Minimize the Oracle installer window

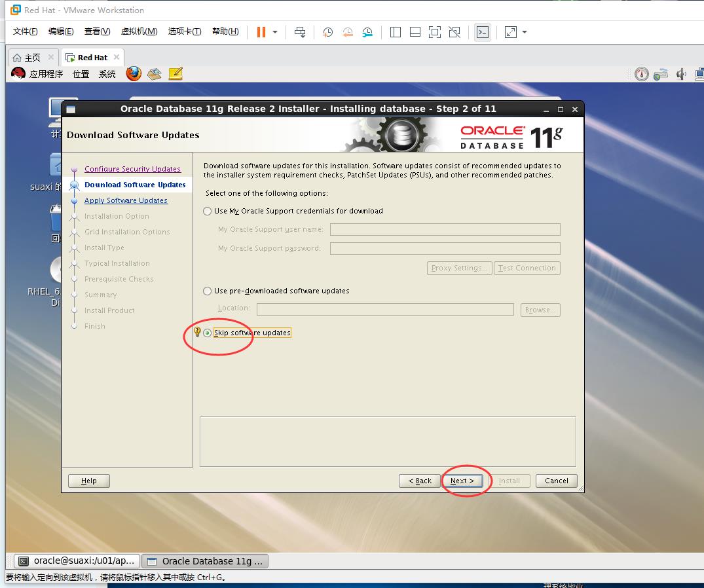pyautogui.click(x=546, y=109)
